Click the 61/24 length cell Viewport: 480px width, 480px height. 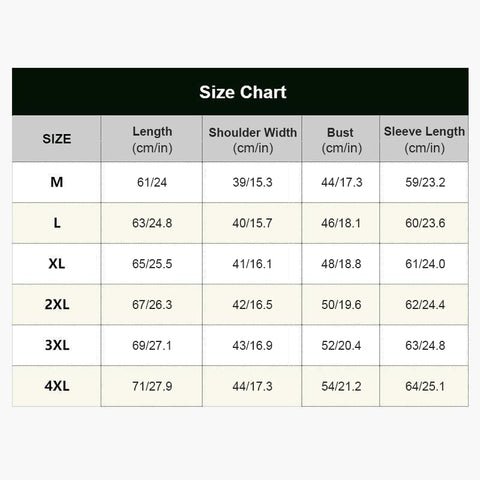pyautogui.click(x=152, y=182)
